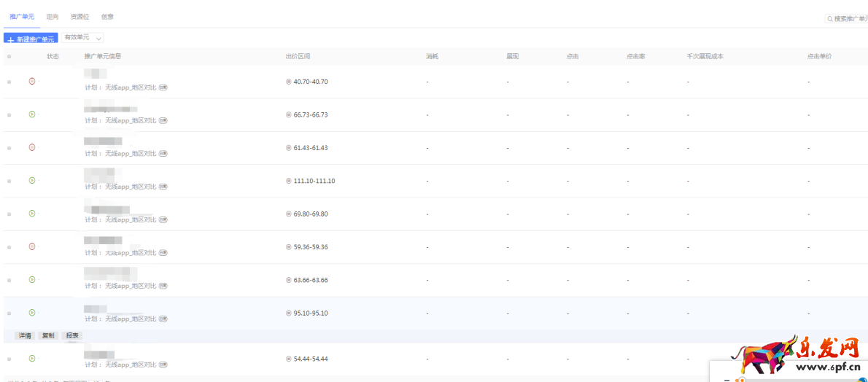This screenshot has height=382, width=868.
Task: Click the red pause status icon in the 59.36-59.36 row
Action: point(31,246)
